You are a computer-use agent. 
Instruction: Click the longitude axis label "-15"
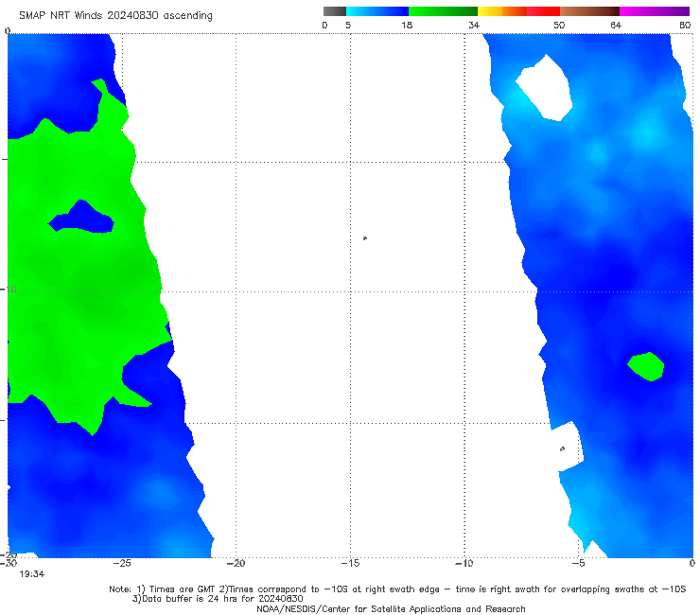(x=350, y=563)
